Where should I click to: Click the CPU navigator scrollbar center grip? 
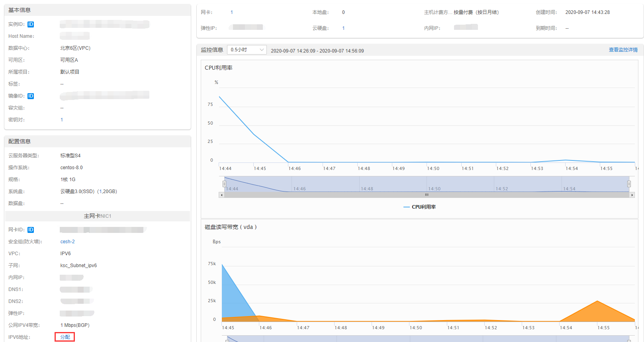[427, 195]
